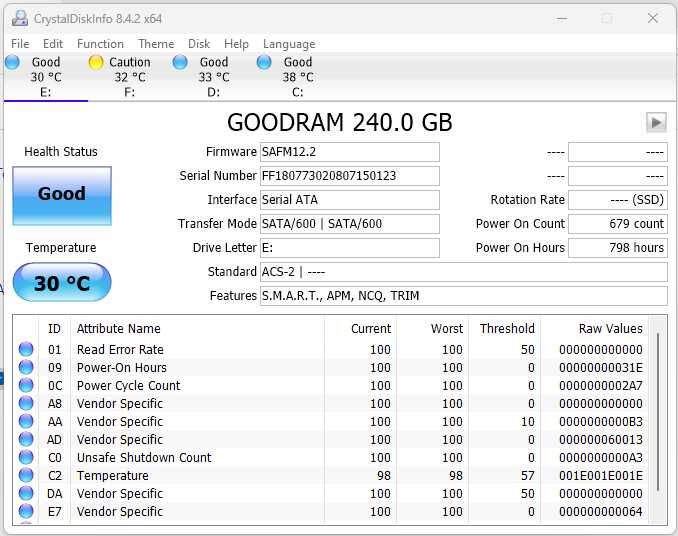
Task: Click the blue status orb for drive C:
Action: tap(264, 62)
